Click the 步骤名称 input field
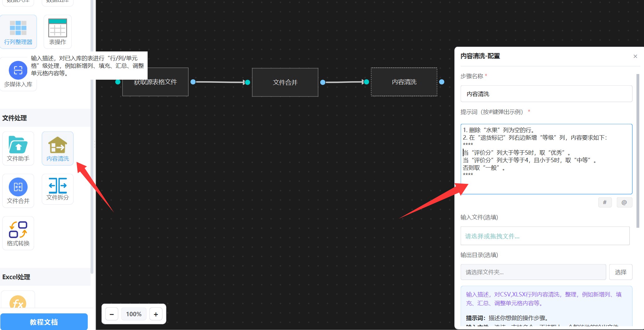 click(x=546, y=94)
